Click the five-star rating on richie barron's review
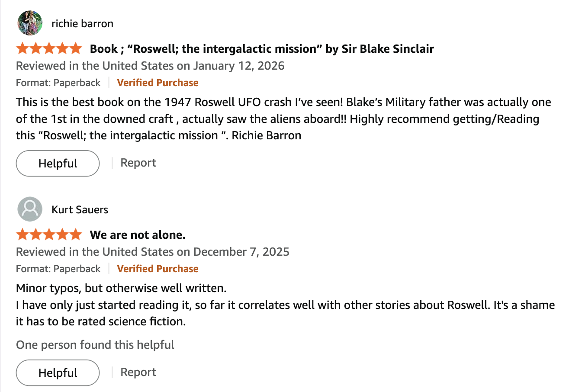This screenshot has height=392, width=585. pyautogui.click(x=49, y=48)
